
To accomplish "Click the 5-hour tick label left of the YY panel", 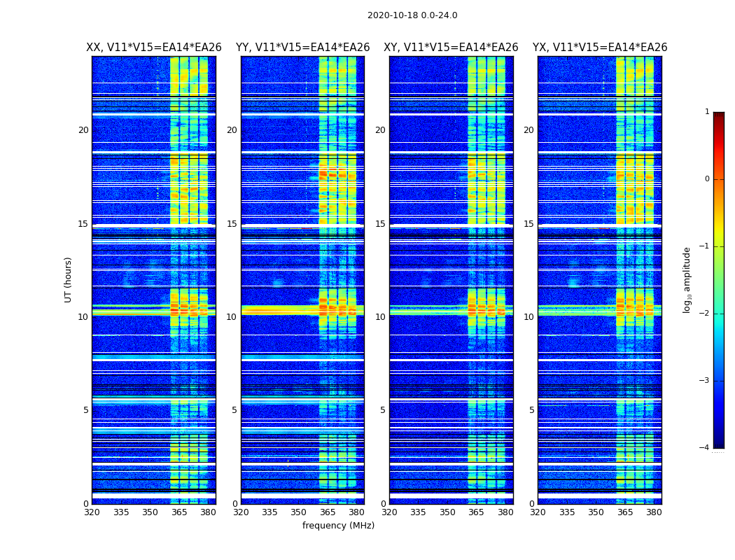I will [x=234, y=410].
